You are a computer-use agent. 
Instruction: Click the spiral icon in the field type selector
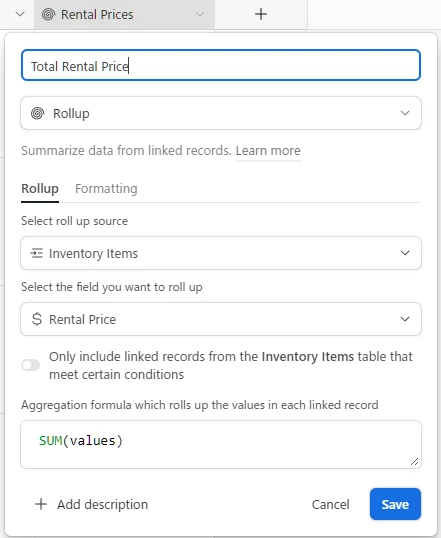coord(38,113)
